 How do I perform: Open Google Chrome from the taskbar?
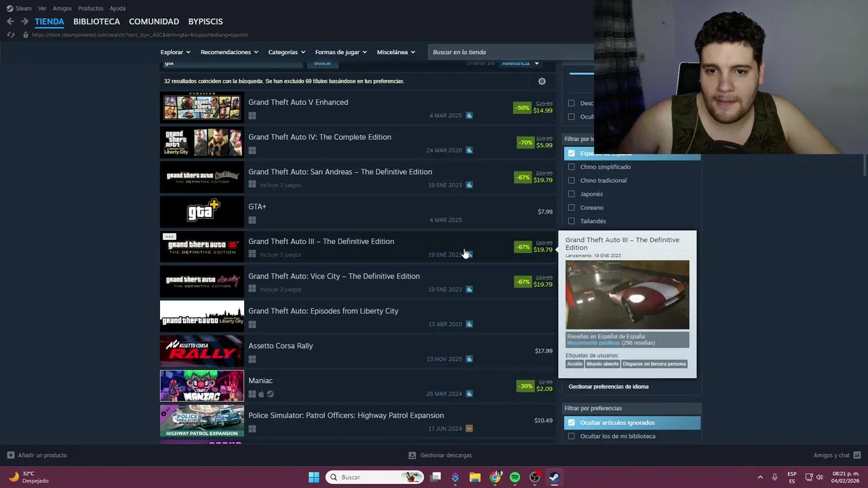tap(495, 477)
